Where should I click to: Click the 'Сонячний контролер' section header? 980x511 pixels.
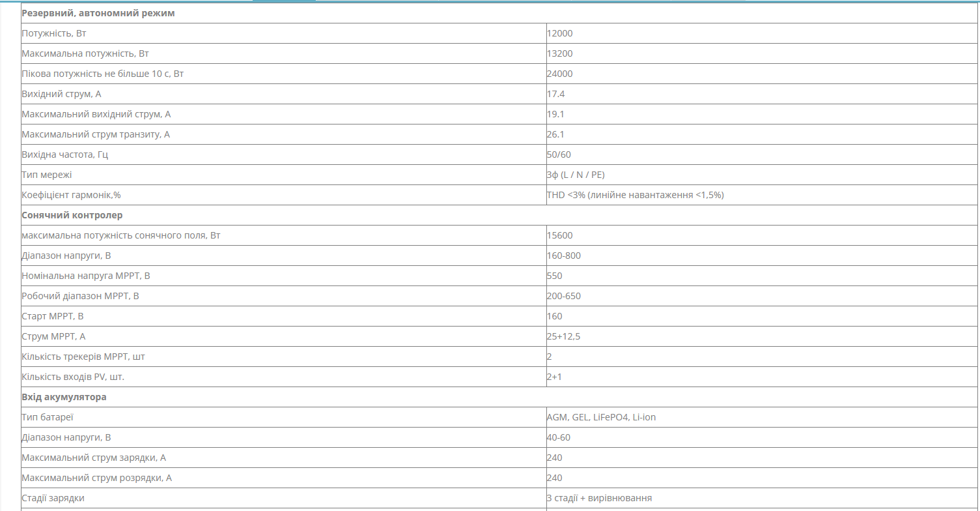[x=72, y=215]
